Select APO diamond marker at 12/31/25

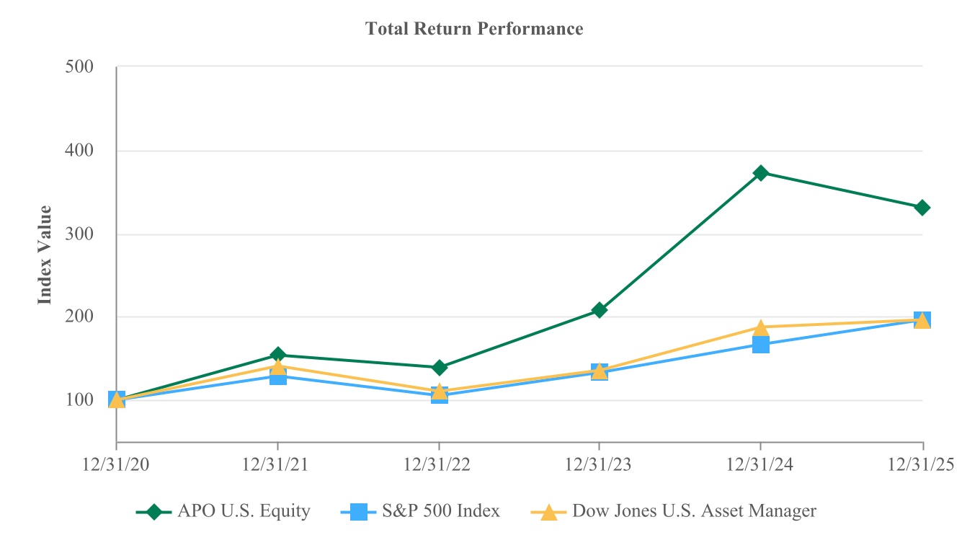922,208
